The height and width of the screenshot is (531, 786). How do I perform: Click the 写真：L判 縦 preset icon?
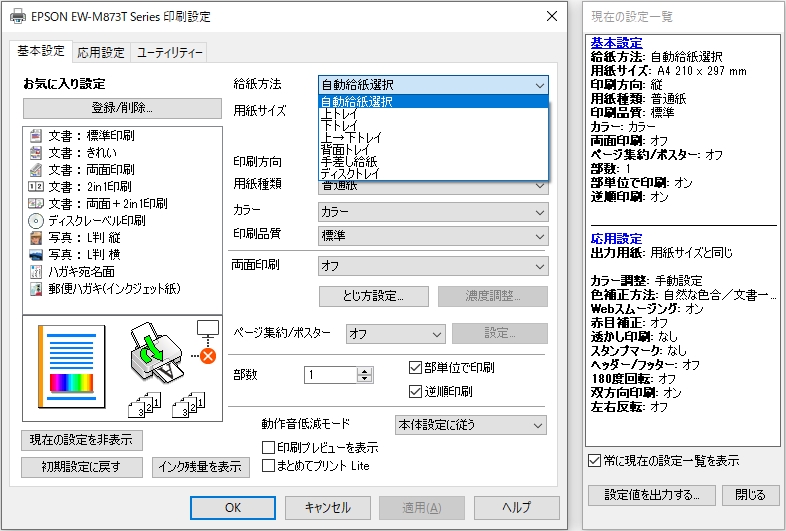[36, 238]
